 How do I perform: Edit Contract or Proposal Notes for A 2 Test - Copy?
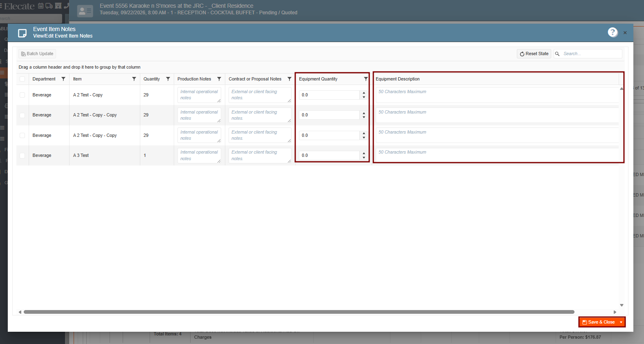click(260, 95)
